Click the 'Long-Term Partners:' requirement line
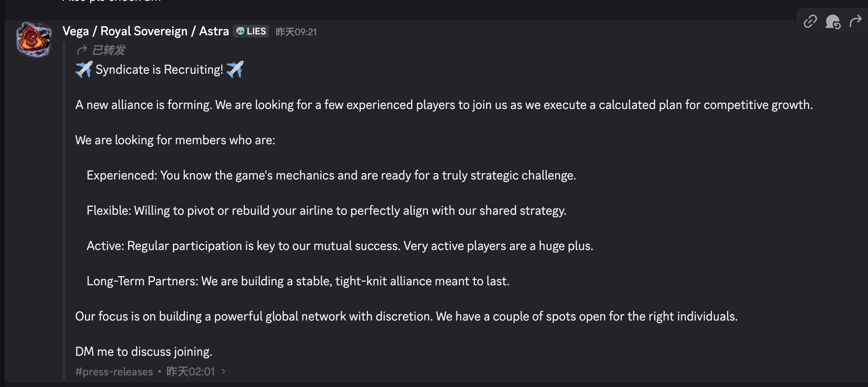Image resolution: width=868 pixels, height=387 pixels. pos(298,281)
